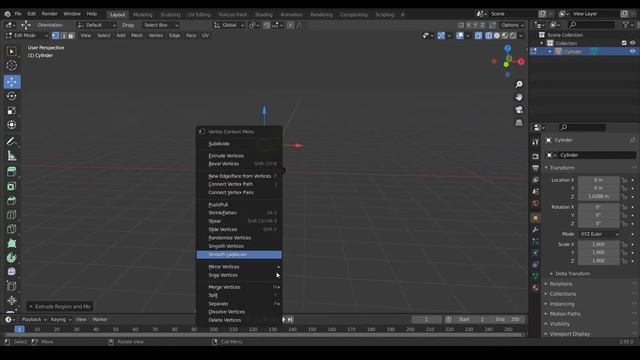
Task: Toggle Collection exclude checkbox in outliner
Action: [624, 43]
